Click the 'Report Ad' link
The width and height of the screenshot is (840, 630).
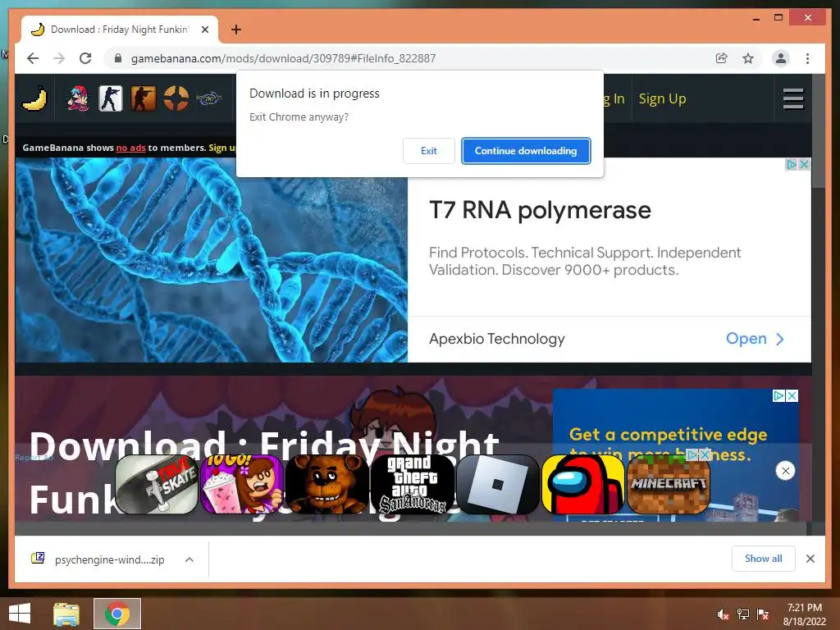[x=34, y=458]
